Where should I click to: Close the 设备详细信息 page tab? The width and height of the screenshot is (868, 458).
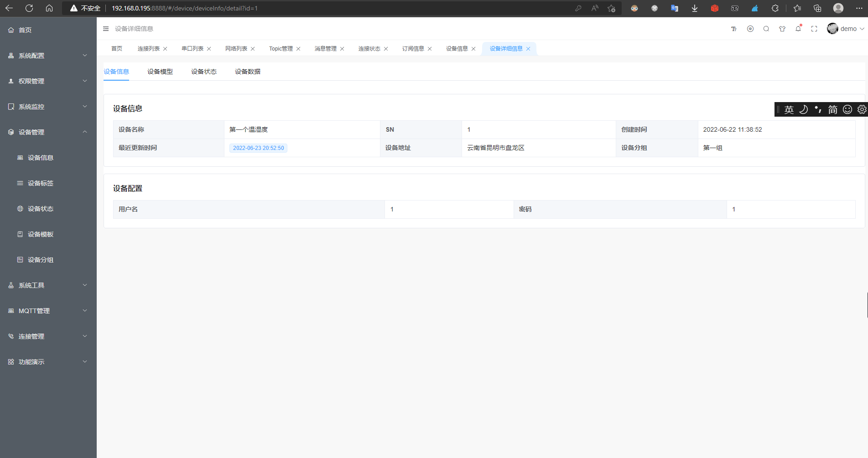[528, 49]
